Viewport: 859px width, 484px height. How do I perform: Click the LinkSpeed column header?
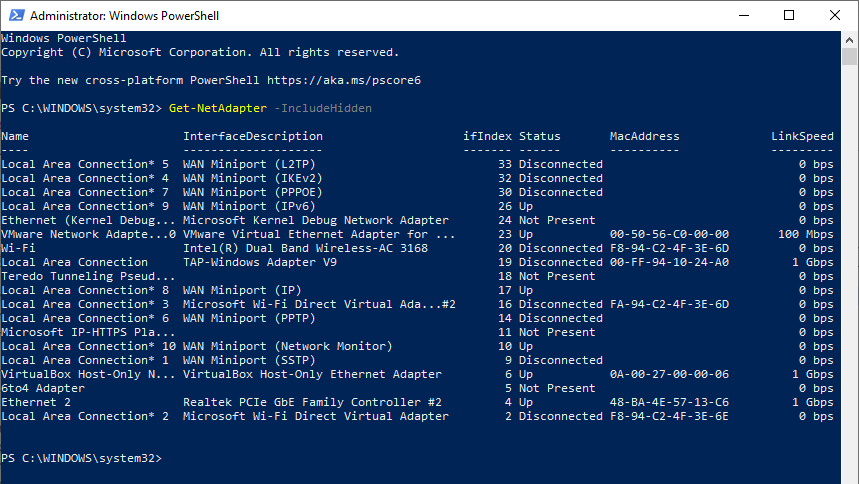pos(802,136)
